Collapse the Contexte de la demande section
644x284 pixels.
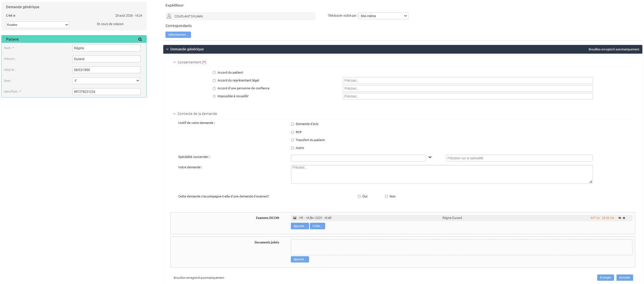(x=174, y=114)
